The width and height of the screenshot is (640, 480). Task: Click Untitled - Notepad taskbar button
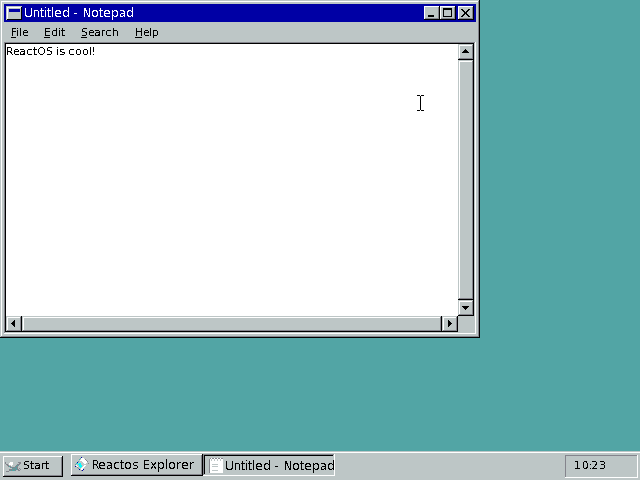[269, 465]
